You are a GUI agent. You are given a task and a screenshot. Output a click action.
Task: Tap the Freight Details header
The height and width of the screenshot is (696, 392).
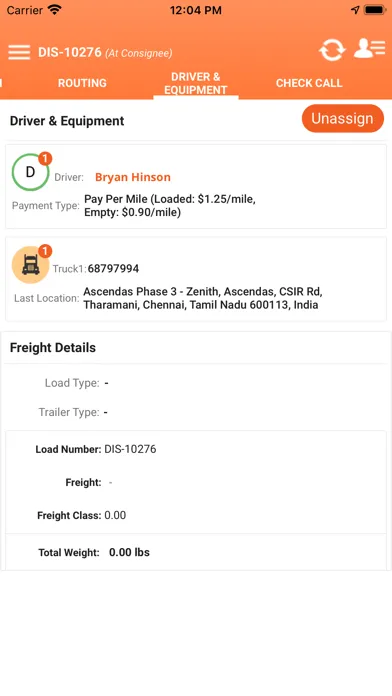click(x=53, y=348)
